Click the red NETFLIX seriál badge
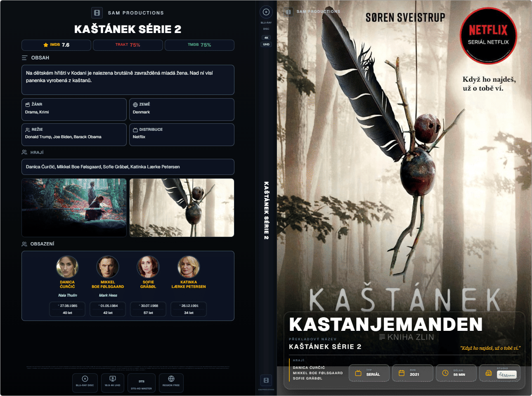 click(x=488, y=35)
